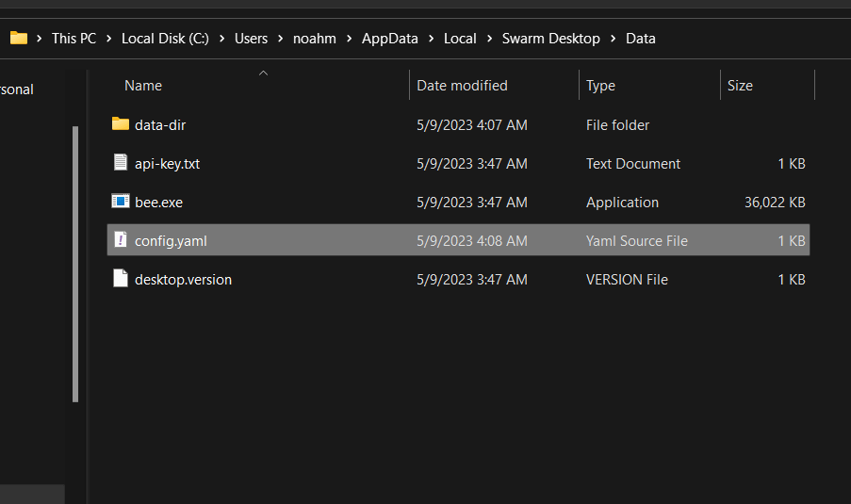Navigate to This PC breadcrumb
Viewport: 851px width, 504px height.
pyautogui.click(x=74, y=39)
